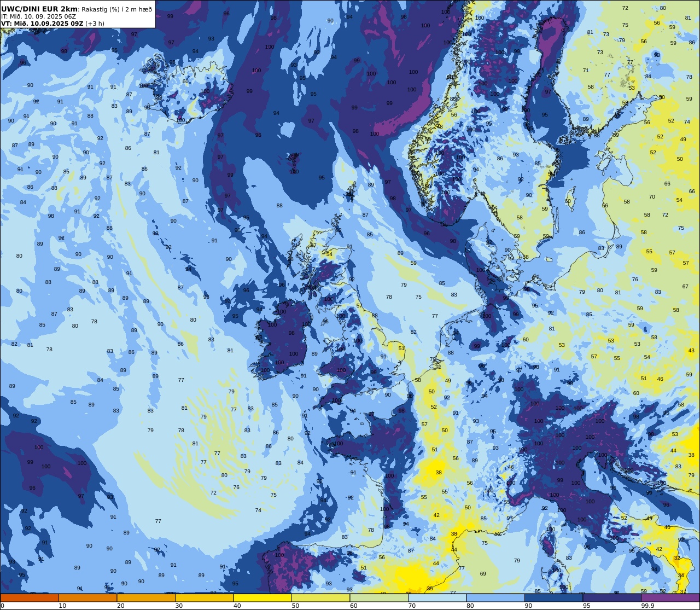Select the '95' legend scale label
The width and height of the screenshot is (700, 610).
[x=587, y=606]
